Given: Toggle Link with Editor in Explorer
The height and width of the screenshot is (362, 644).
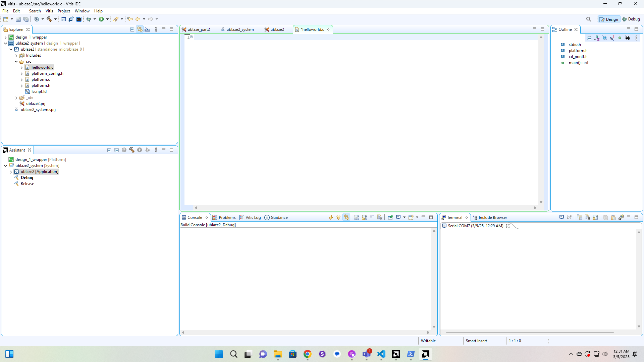Looking at the screenshot, I should 140,29.
